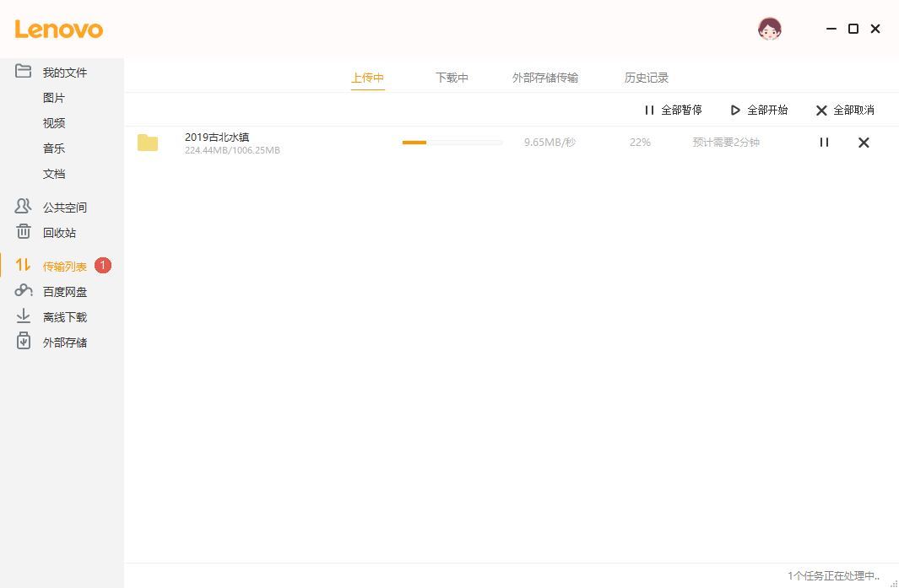
Task: Click 全部暂停 to pause all transfers
Action: [x=673, y=110]
